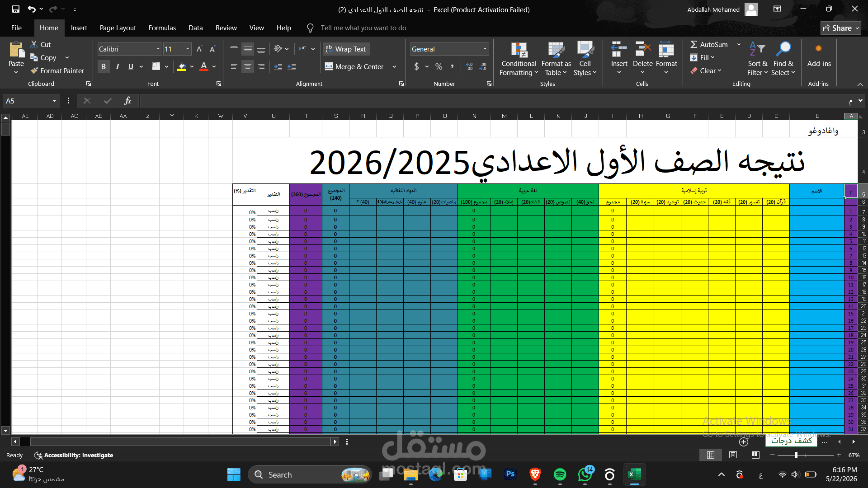Viewport: 868px width, 488px height.
Task: Click the AutoSum button
Action: point(709,44)
